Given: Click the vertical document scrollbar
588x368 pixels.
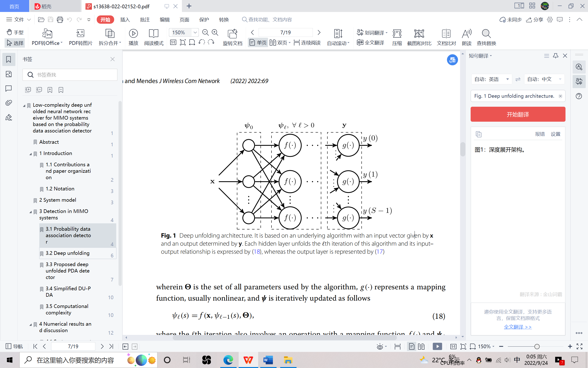Looking at the screenshot, I should (463, 149).
